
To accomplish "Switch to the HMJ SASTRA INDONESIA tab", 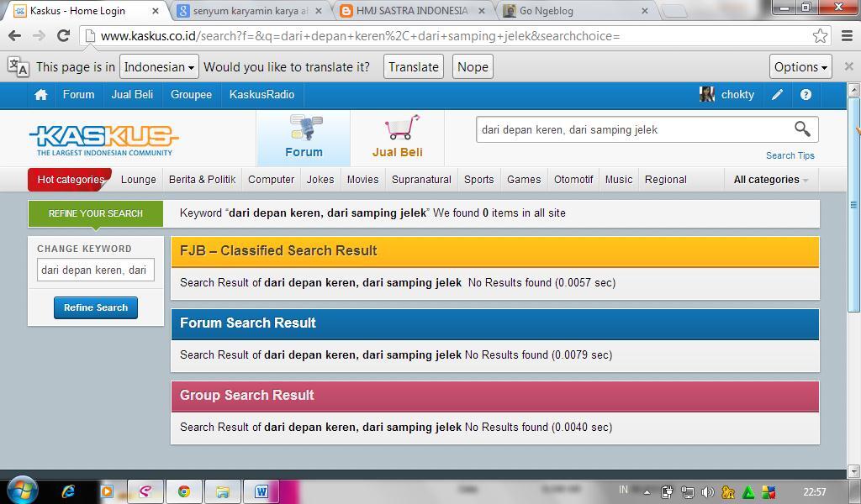I will pos(412,10).
